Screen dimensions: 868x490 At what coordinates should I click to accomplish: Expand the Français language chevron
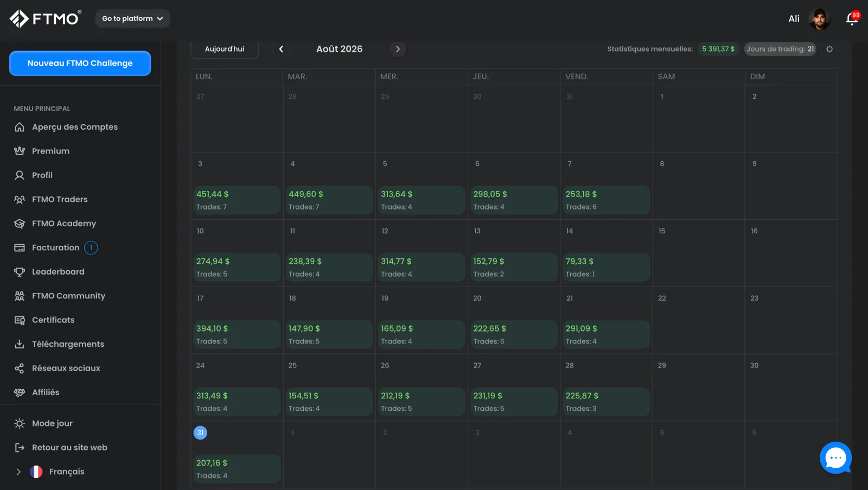click(x=18, y=472)
